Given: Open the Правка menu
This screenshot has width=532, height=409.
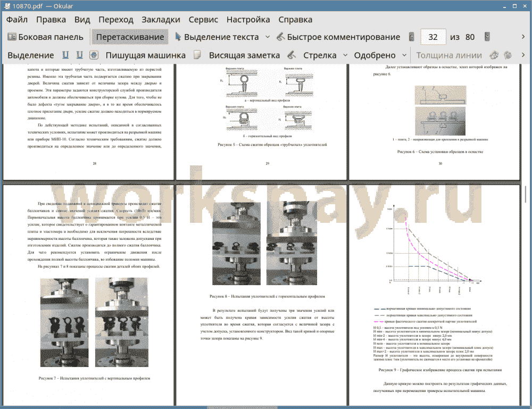Looking at the screenshot, I should [x=51, y=20].
